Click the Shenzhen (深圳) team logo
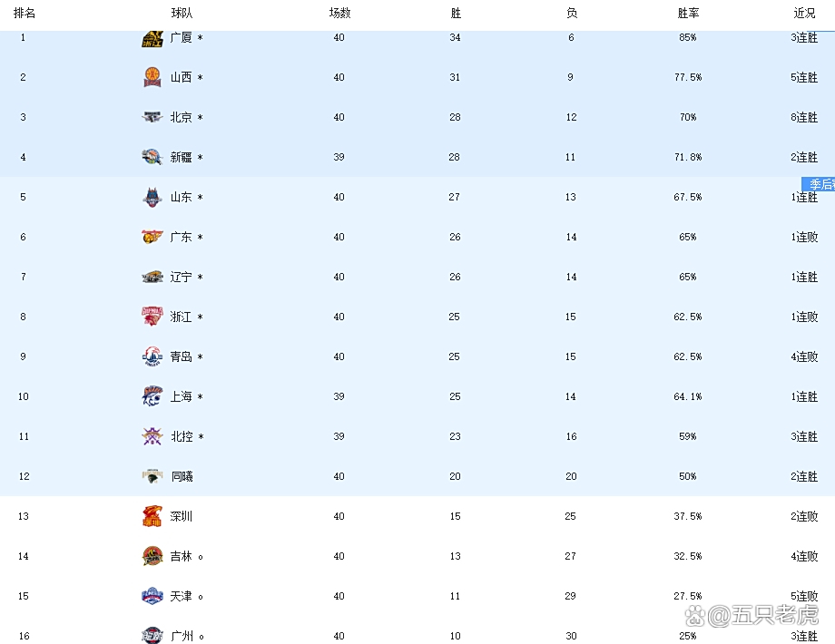 click(x=152, y=517)
